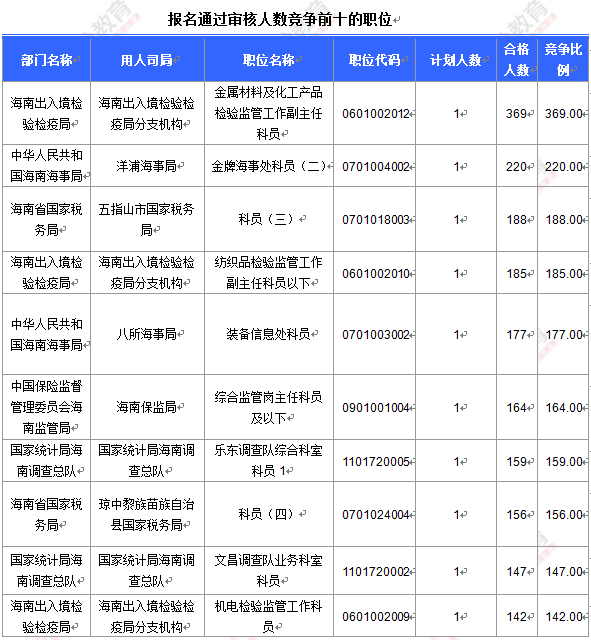Select position code 0701003002
The height and width of the screenshot is (640, 591).
(375, 334)
